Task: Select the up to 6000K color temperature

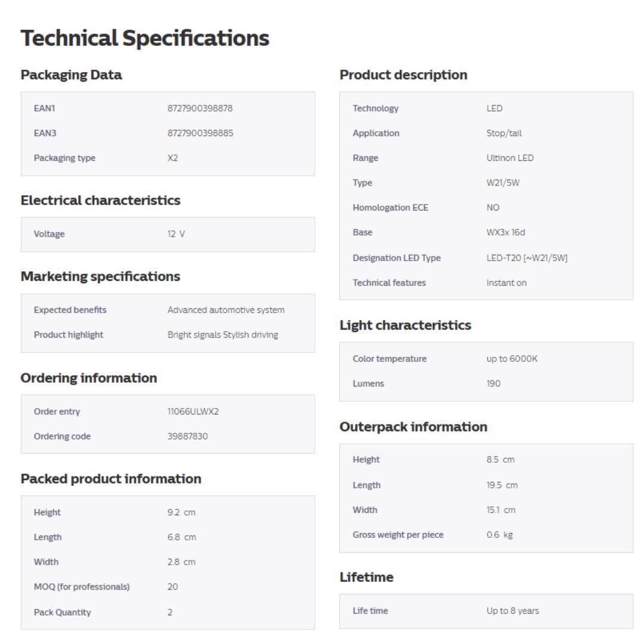Action: click(512, 358)
